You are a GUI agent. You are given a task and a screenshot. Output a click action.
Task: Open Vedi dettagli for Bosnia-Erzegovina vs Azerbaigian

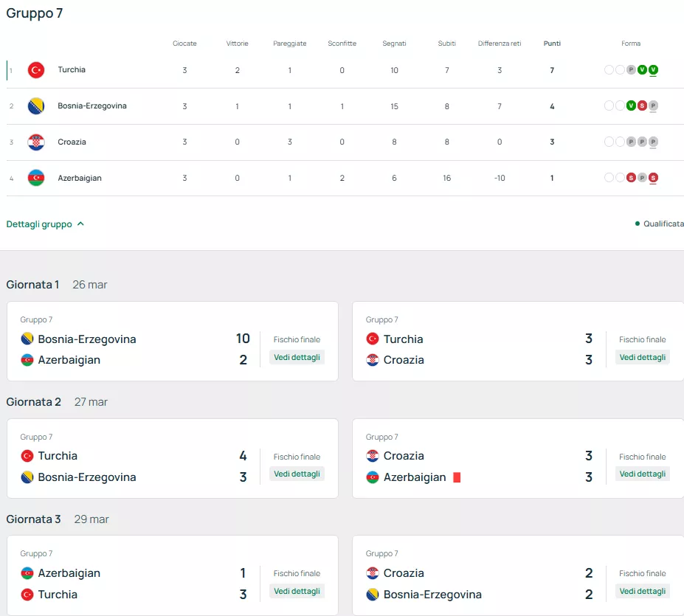pyautogui.click(x=297, y=357)
